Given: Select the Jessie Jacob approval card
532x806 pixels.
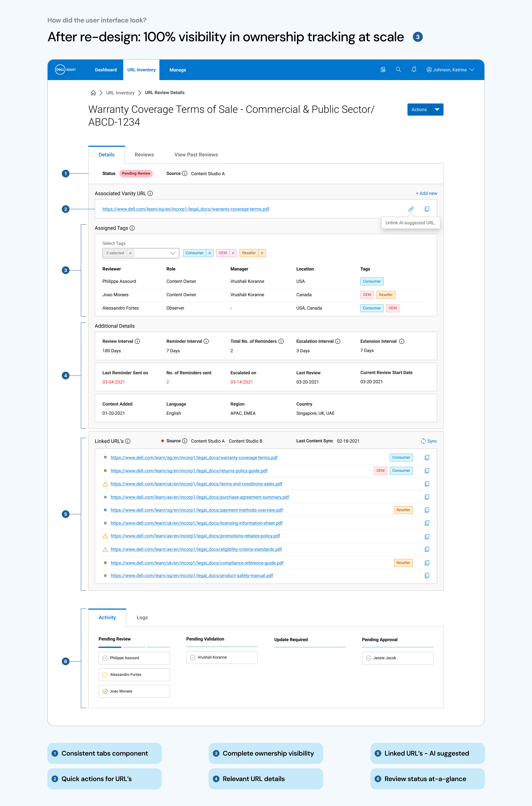Looking at the screenshot, I should (x=398, y=658).
